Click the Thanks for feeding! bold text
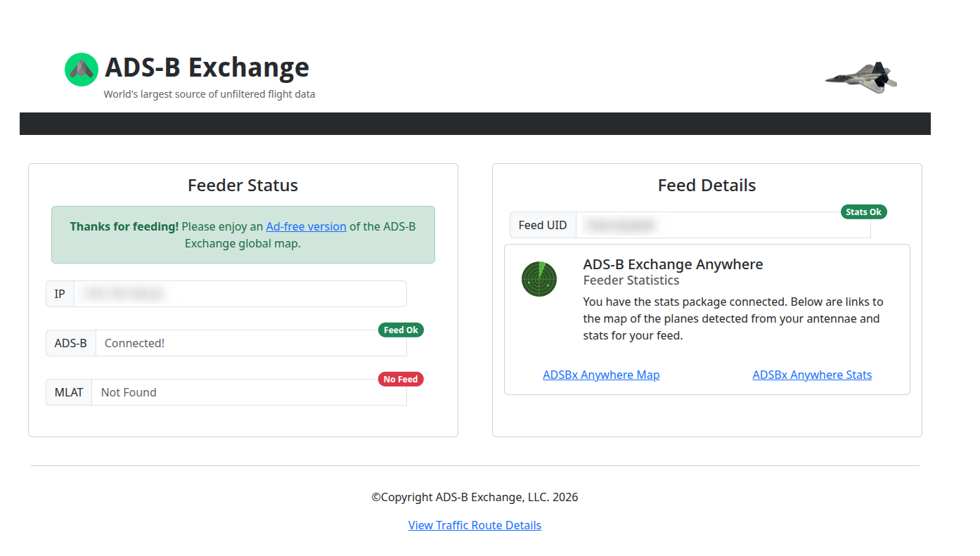The image size is (980, 556). [124, 226]
